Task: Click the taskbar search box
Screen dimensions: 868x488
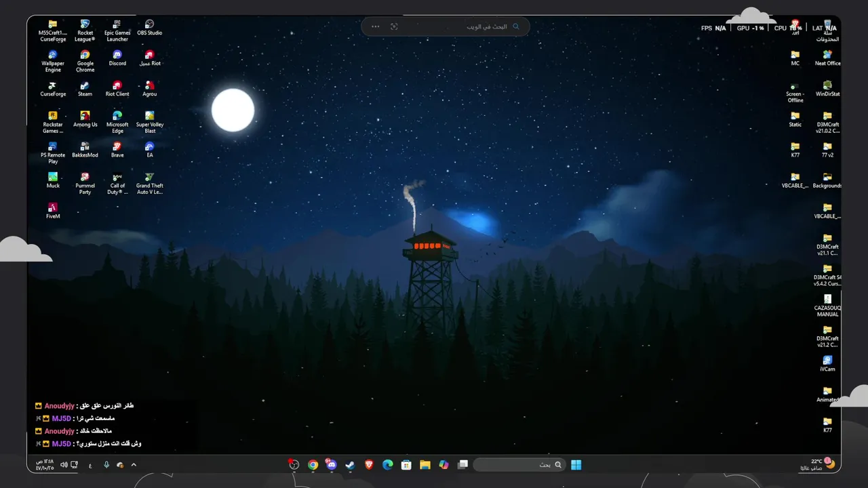Action: pyautogui.click(x=519, y=465)
